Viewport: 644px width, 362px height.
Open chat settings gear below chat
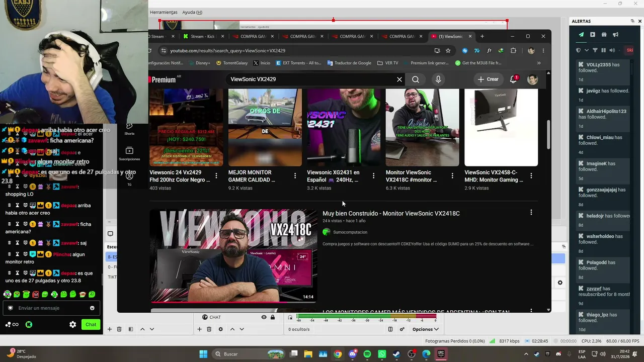[72, 325]
